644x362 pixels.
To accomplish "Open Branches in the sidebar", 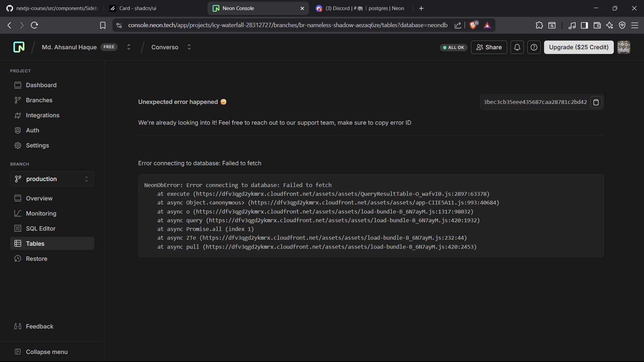I will click(52, 100).
